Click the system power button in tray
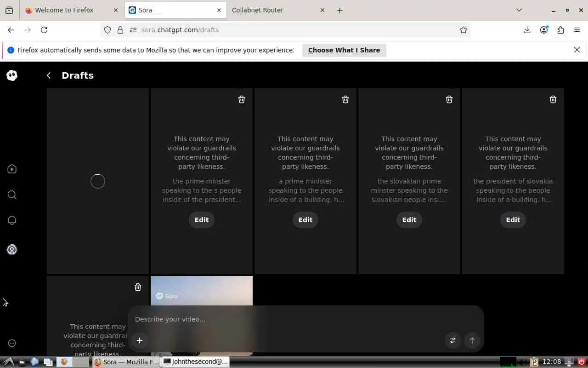The height and width of the screenshot is (368, 588). [x=581, y=362]
